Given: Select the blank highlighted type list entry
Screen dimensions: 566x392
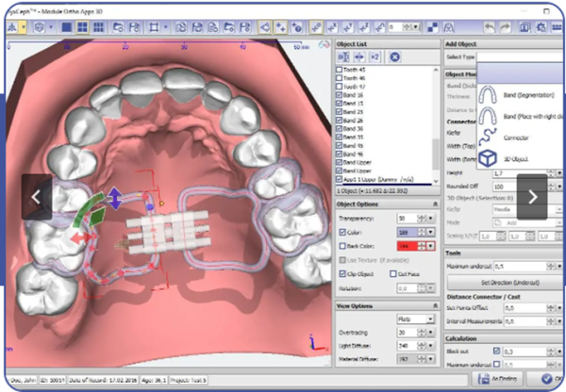Looking at the screenshot, I should pyautogui.click(x=520, y=73).
